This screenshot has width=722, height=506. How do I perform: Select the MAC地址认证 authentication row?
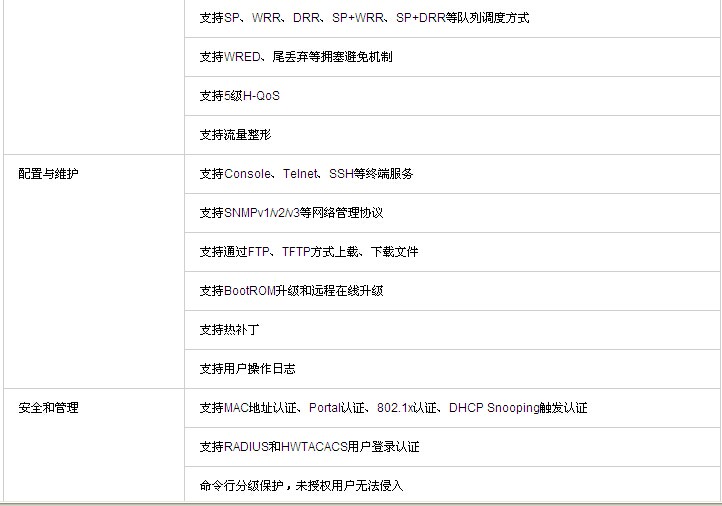393,408
